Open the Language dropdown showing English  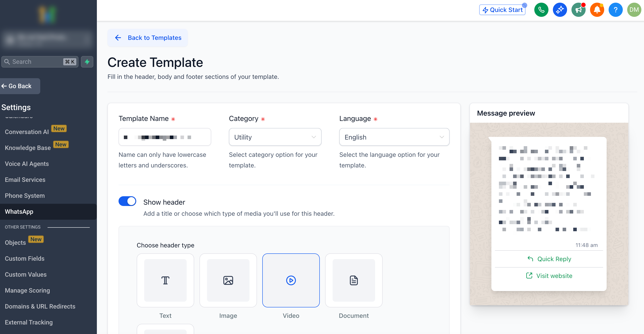394,137
